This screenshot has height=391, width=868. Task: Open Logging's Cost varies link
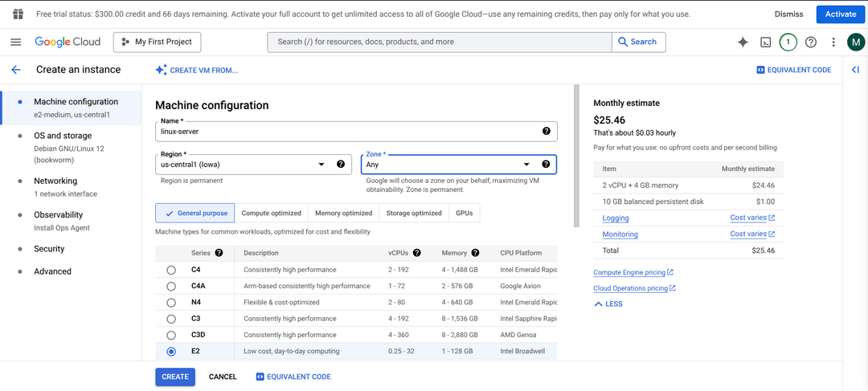(752, 218)
